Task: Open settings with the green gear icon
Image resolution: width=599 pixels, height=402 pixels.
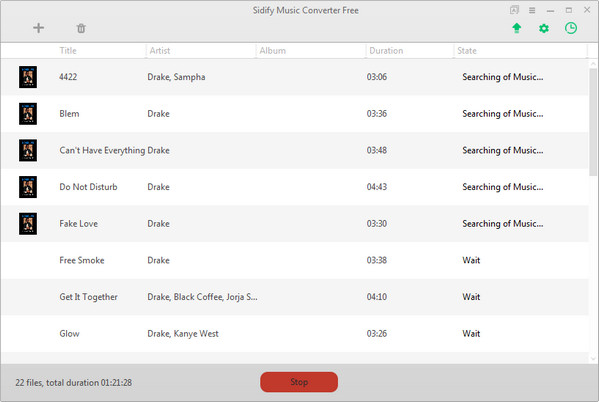Action: pos(544,28)
